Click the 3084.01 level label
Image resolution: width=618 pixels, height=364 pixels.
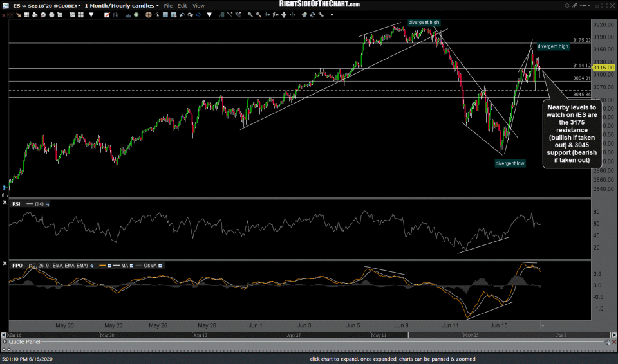pos(582,78)
